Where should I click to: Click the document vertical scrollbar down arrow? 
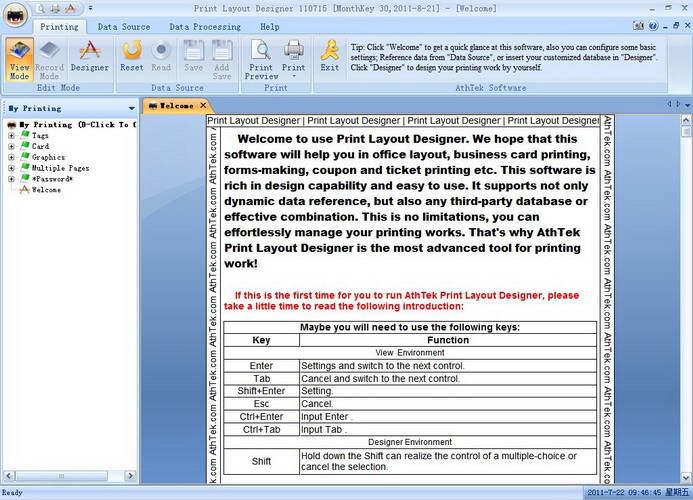(x=686, y=477)
